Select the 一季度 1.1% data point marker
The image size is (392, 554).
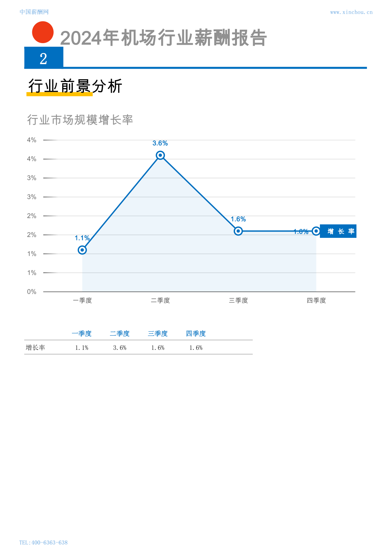(x=82, y=250)
